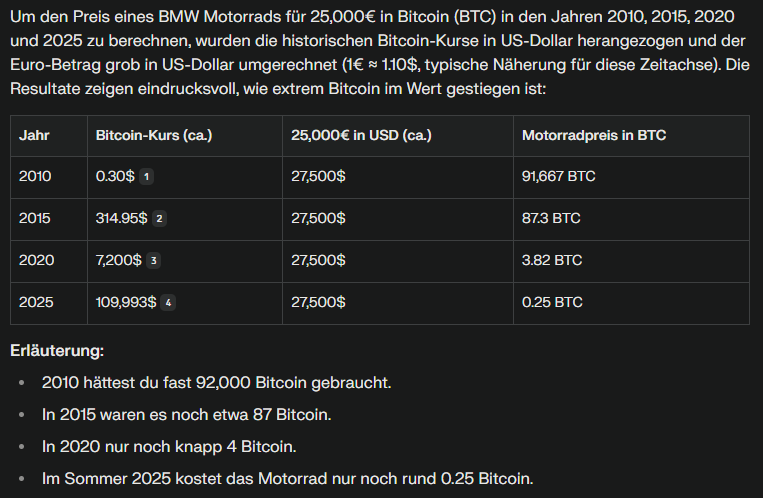The image size is (763, 498).
Task: Click the bullet about Sommer 2025
Action: [x=288, y=479]
